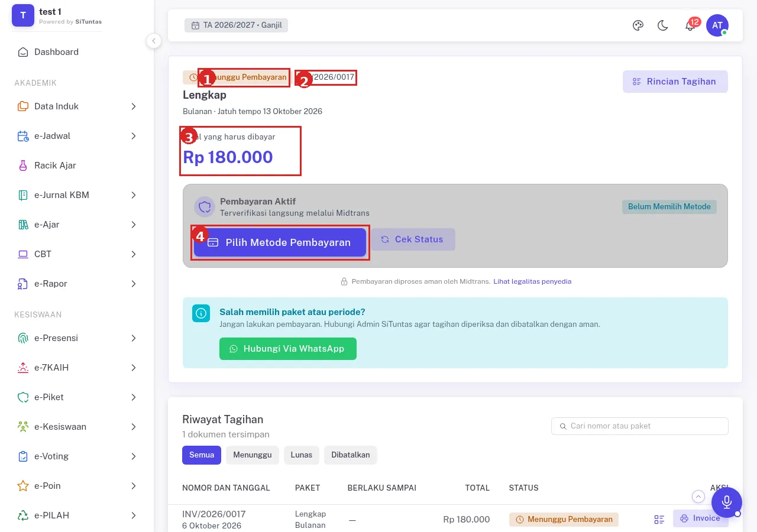Click the Belum Memilih Metode badge
The image size is (757, 532).
pos(669,207)
